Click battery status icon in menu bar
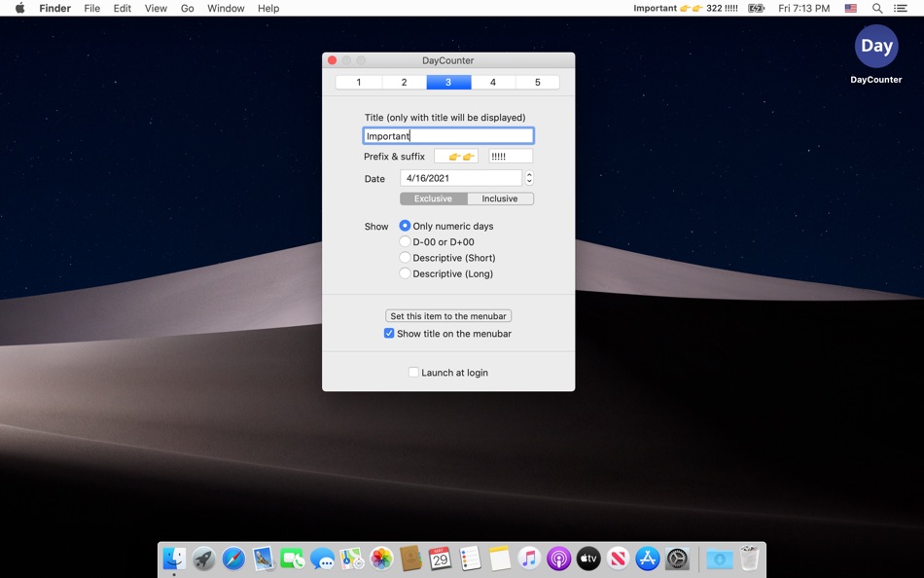924x578 pixels. 756,8
